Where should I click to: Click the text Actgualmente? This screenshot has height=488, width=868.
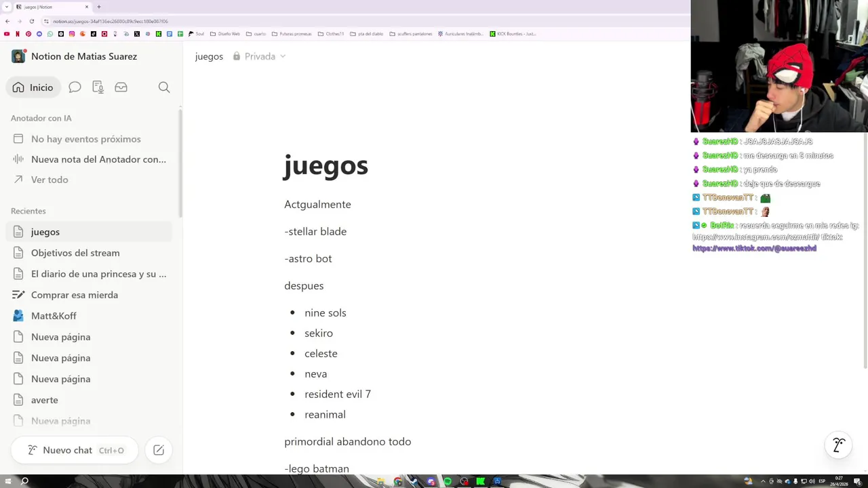coord(317,204)
